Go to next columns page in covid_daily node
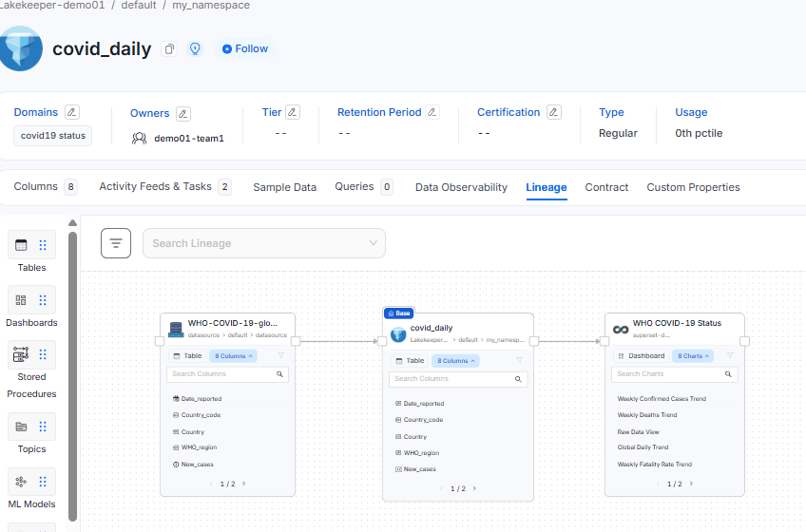The width and height of the screenshot is (806, 532). pyautogui.click(x=474, y=489)
